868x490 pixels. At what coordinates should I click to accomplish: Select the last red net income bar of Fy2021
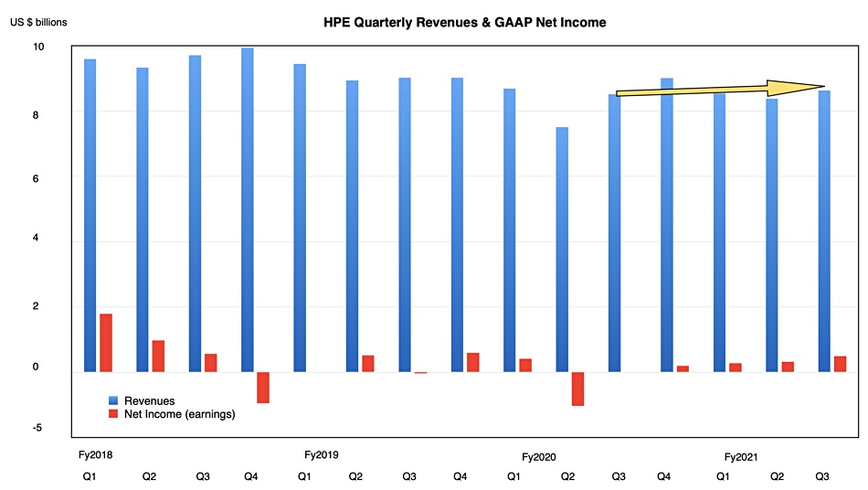click(840, 364)
